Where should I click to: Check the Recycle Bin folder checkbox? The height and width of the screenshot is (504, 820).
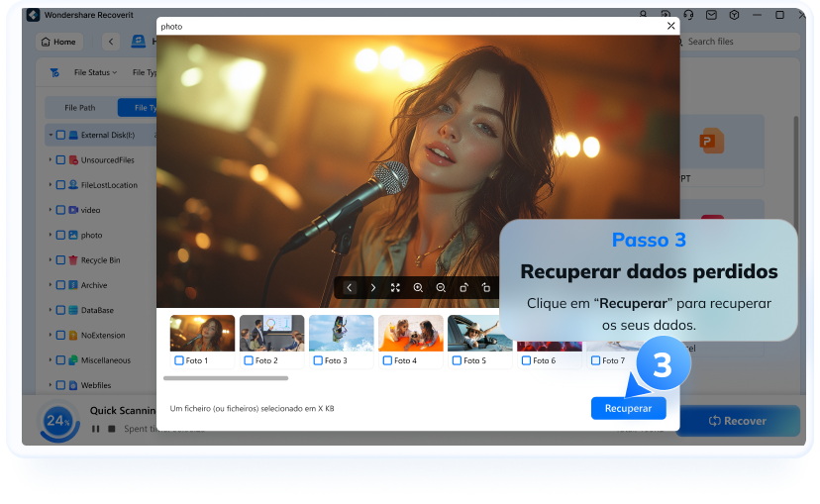pyautogui.click(x=60, y=260)
